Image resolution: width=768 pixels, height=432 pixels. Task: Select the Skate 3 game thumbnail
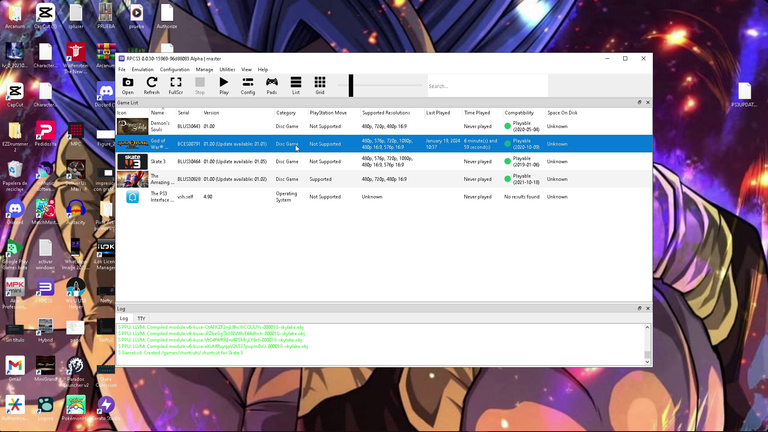point(132,162)
